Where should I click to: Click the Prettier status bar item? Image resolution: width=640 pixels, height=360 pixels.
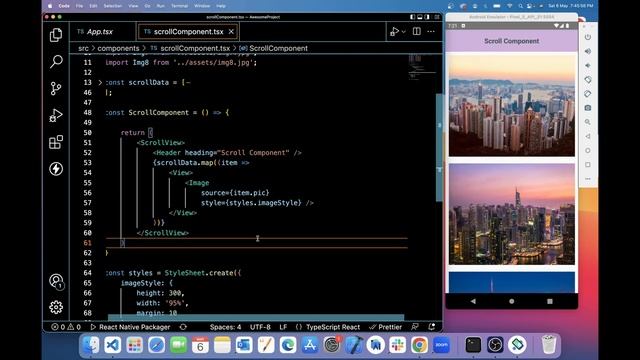(385, 327)
